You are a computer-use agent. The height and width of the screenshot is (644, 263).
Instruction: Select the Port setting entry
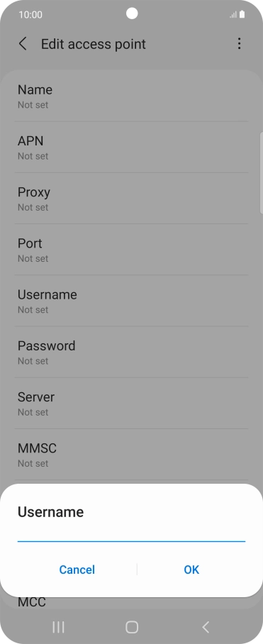tap(131, 250)
